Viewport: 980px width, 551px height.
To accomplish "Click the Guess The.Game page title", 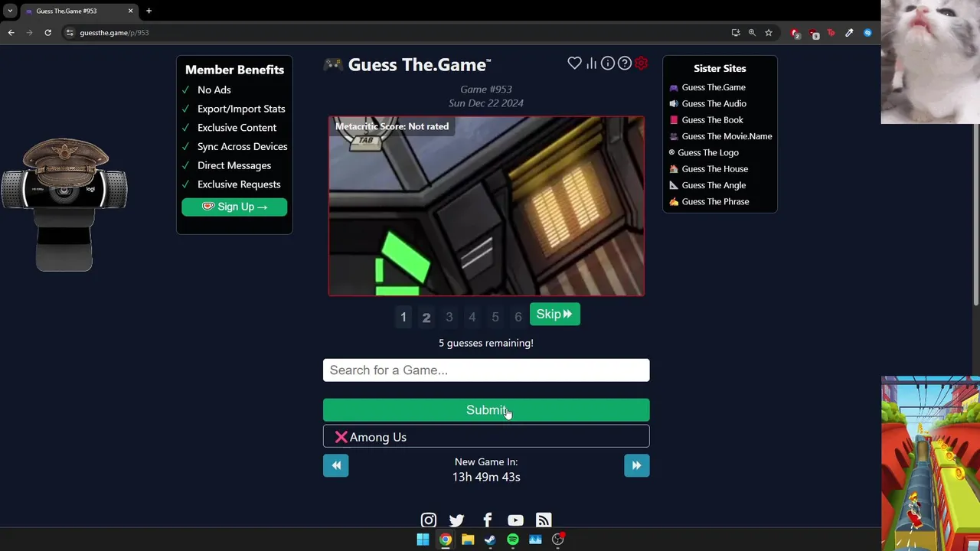I will pos(420,65).
